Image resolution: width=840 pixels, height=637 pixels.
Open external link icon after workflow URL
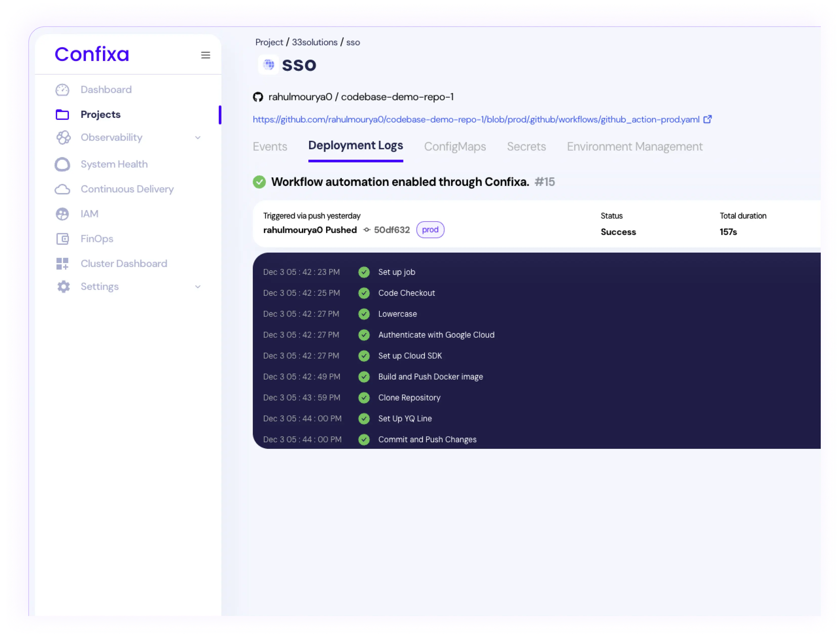(707, 120)
